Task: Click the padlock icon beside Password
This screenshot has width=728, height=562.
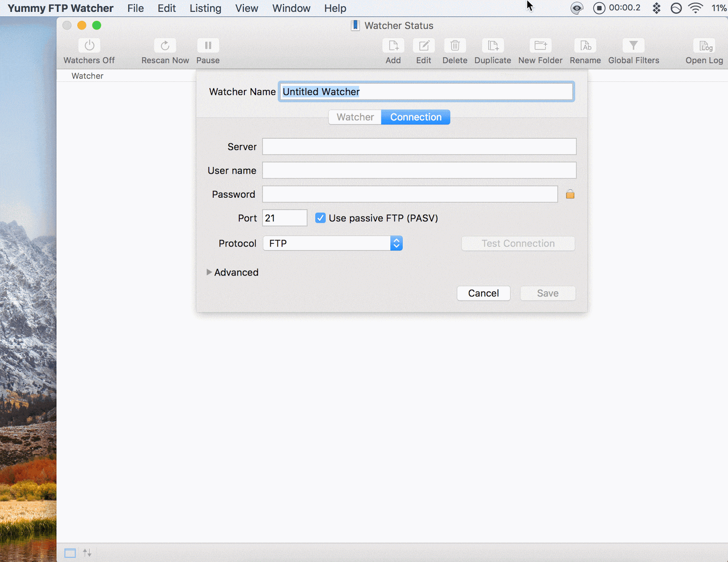Action: point(570,194)
